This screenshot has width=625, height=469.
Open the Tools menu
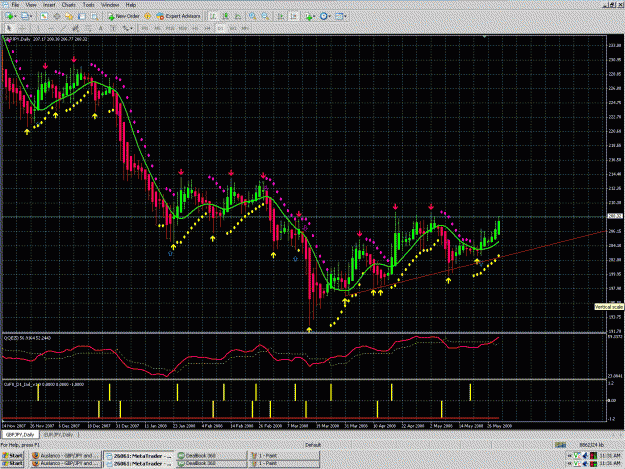[x=88, y=5]
